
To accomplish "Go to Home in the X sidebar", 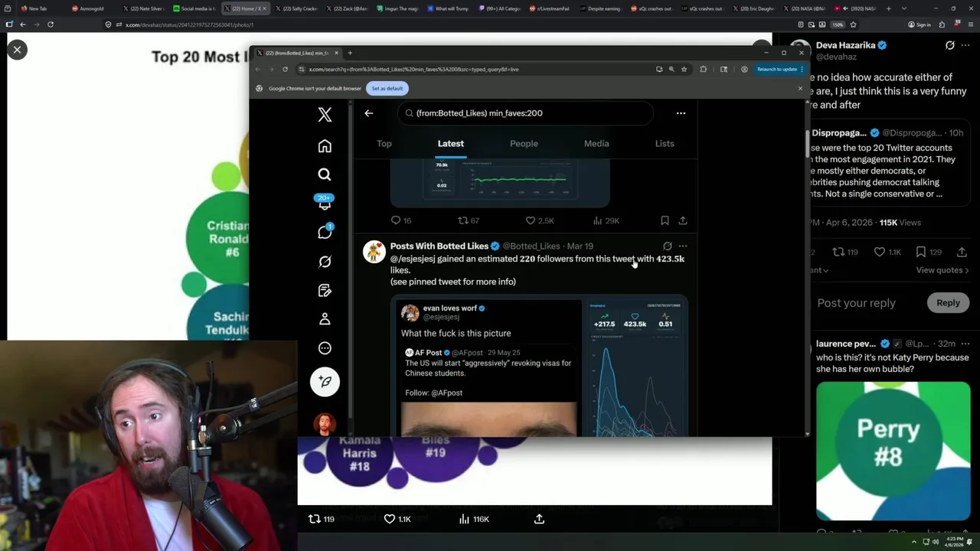I will click(x=325, y=145).
